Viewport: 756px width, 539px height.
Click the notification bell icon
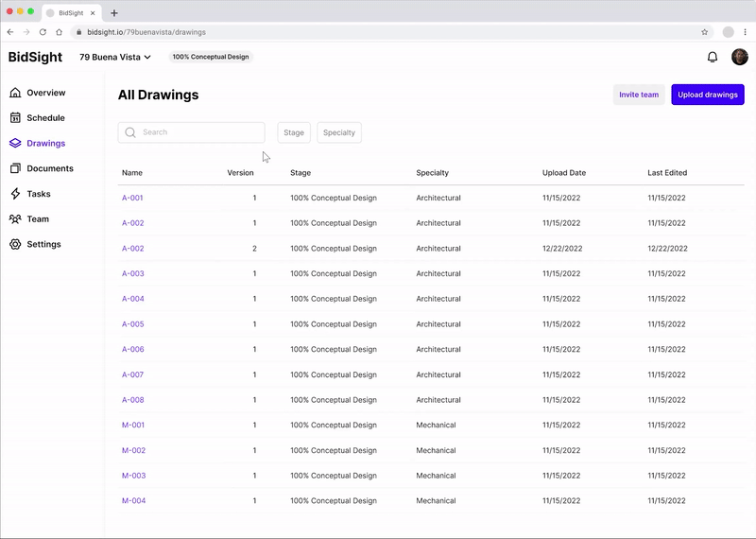point(713,57)
